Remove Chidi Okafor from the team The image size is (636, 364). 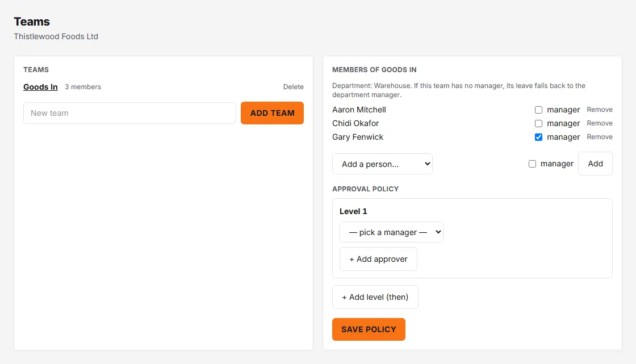tap(600, 123)
